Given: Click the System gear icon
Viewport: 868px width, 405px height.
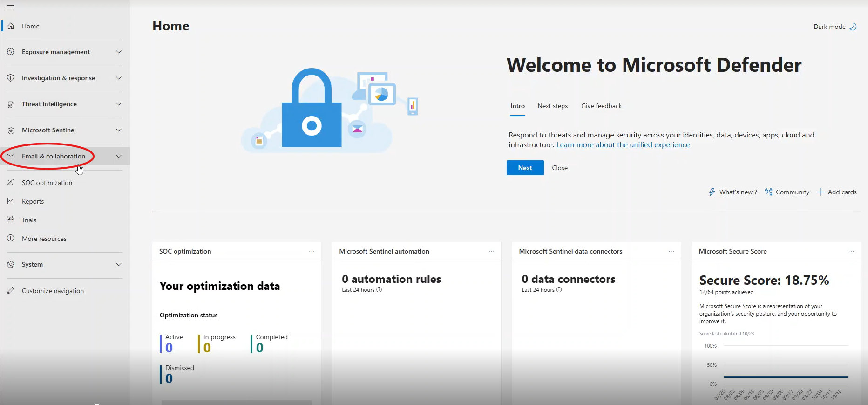Looking at the screenshot, I should [11, 264].
